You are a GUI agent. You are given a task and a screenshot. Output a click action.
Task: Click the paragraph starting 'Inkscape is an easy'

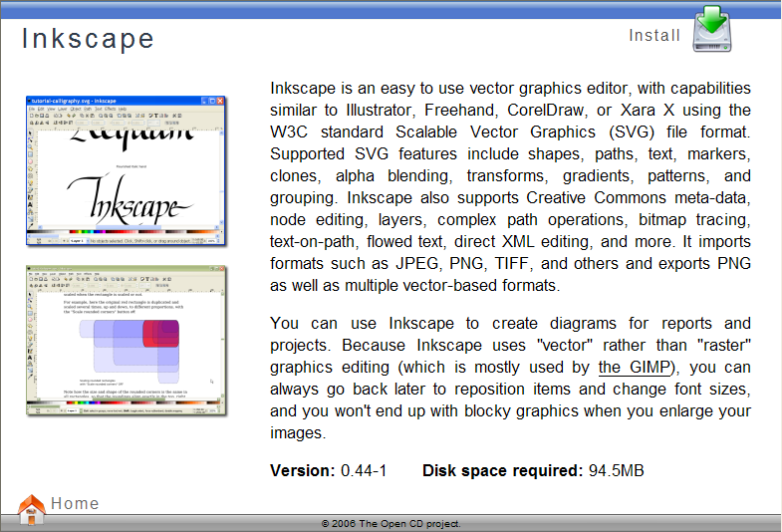(510, 186)
